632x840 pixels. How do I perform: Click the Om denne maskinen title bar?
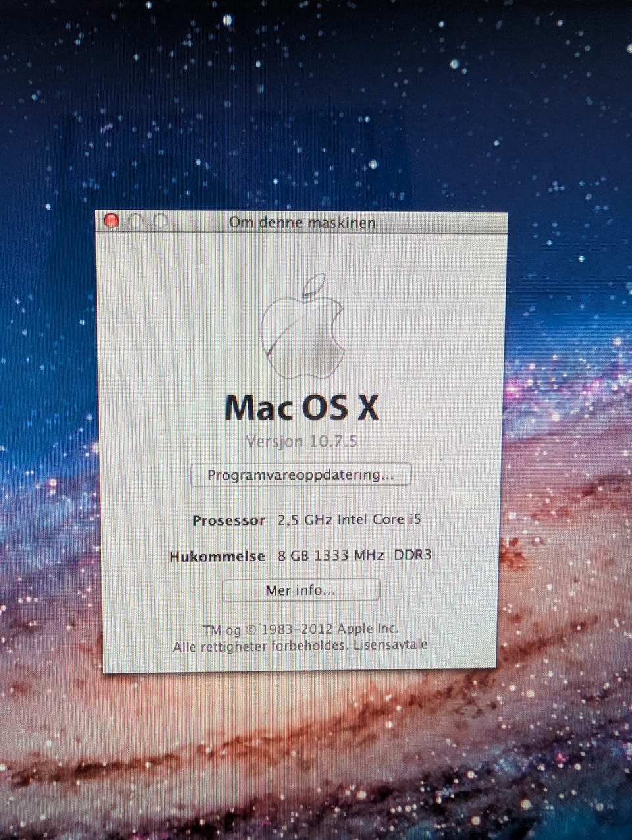point(302,222)
